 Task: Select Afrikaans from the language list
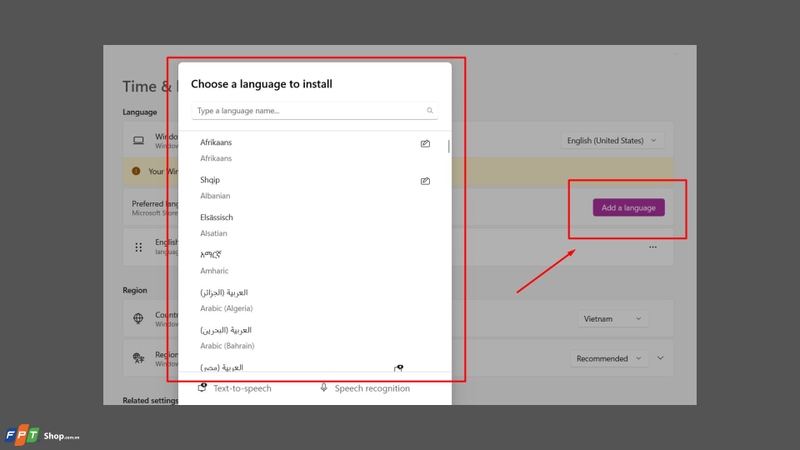(315, 150)
